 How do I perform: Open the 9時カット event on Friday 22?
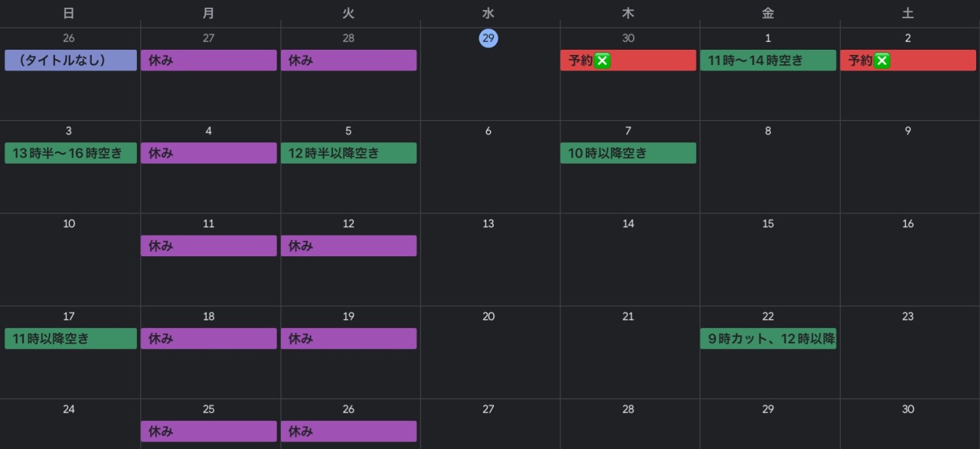click(768, 339)
